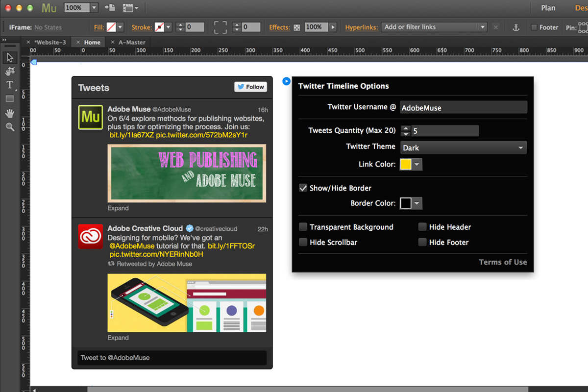Click the No States label
This screenshot has height=392, width=588.
click(x=48, y=27)
